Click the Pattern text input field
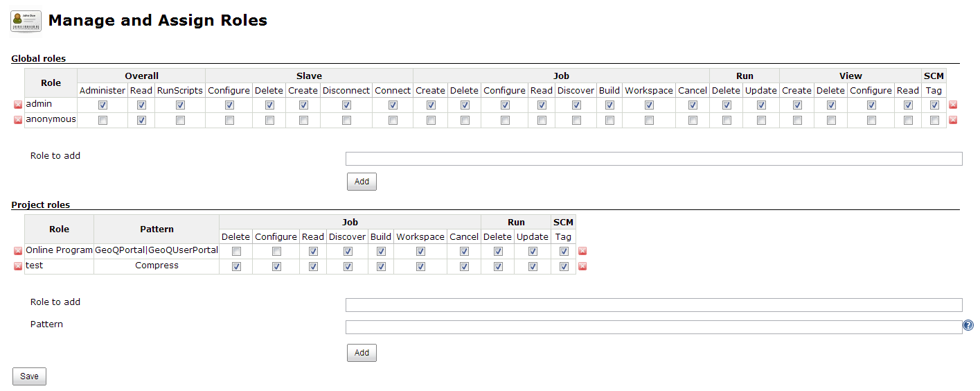Screen dimensions: 980x391 tap(654, 327)
